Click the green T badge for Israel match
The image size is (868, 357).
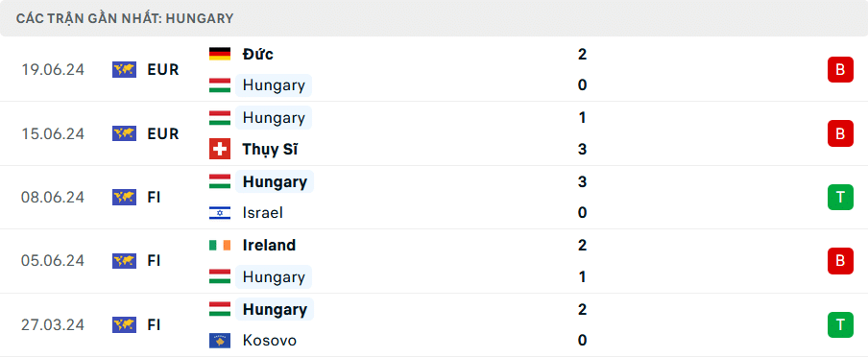pos(840,197)
